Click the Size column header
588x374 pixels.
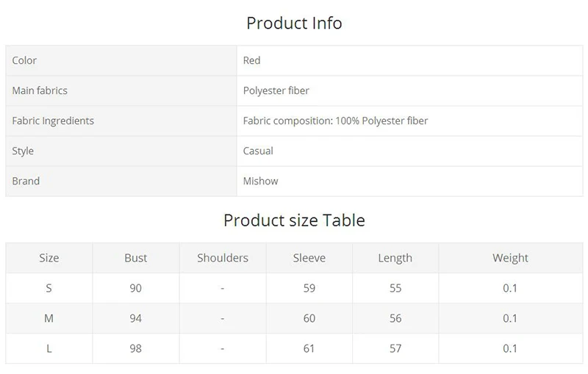point(49,258)
